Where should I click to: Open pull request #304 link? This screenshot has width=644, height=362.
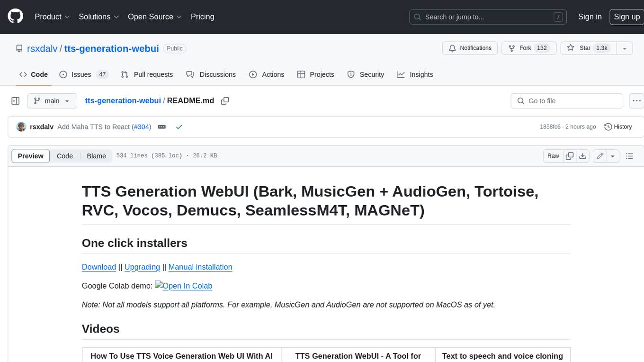(142, 127)
